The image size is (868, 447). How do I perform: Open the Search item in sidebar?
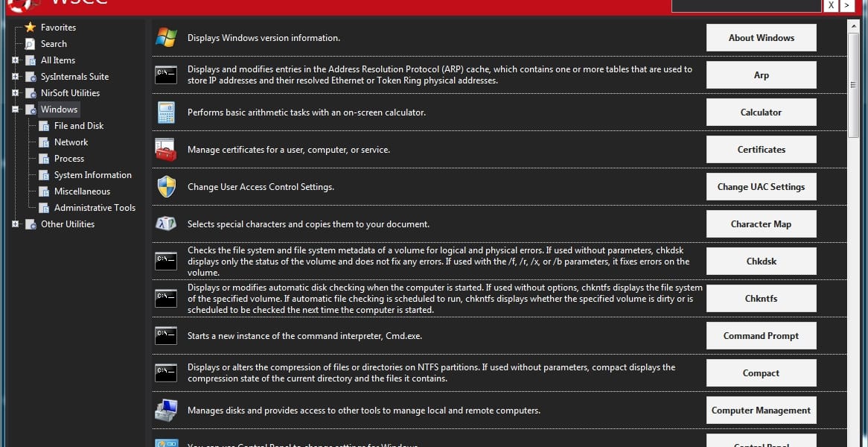(x=54, y=44)
